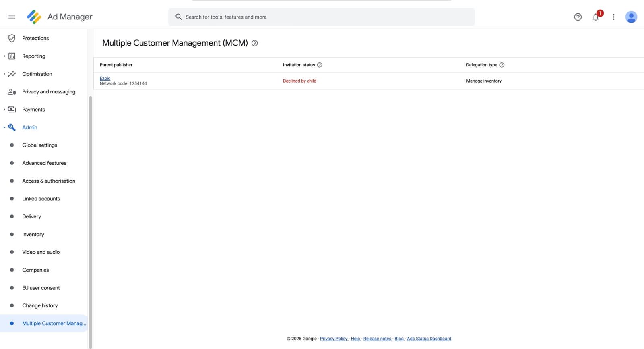The height and width of the screenshot is (349, 644).
Task: Open the main hamburger menu
Action: [12, 17]
